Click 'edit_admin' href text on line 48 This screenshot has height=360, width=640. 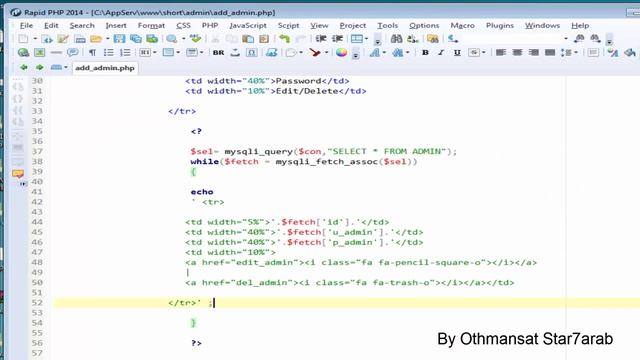[x=265, y=262]
